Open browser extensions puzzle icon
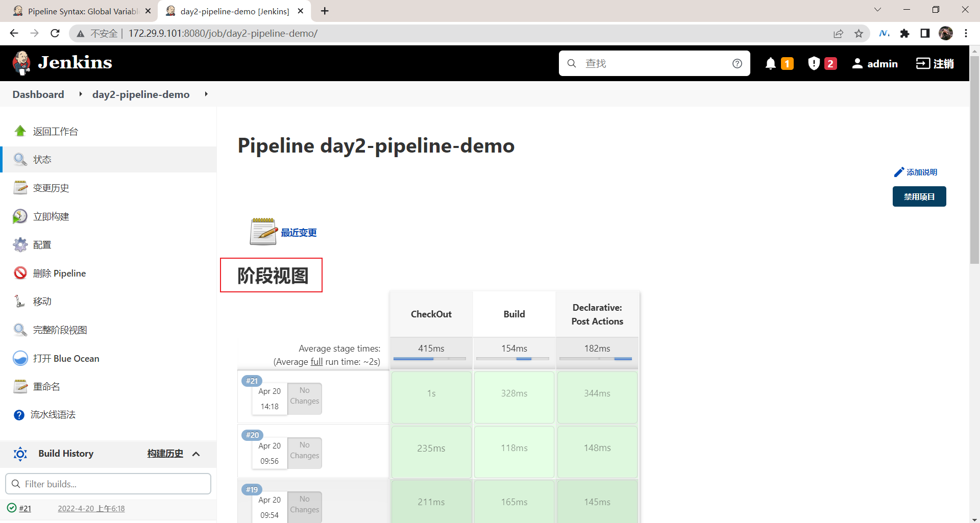The height and width of the screenshot is (523, 980). (x=905, y=34)
